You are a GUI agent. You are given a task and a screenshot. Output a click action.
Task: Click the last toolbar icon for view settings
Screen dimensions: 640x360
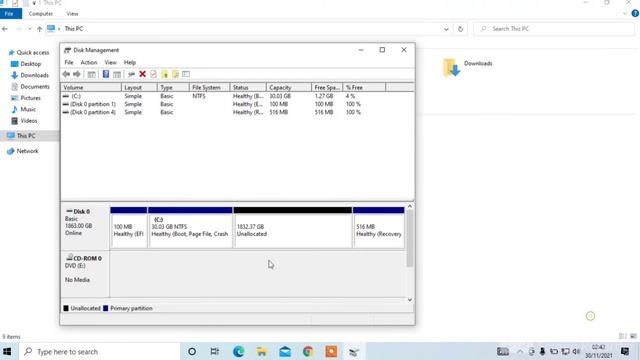coord(186,74)
